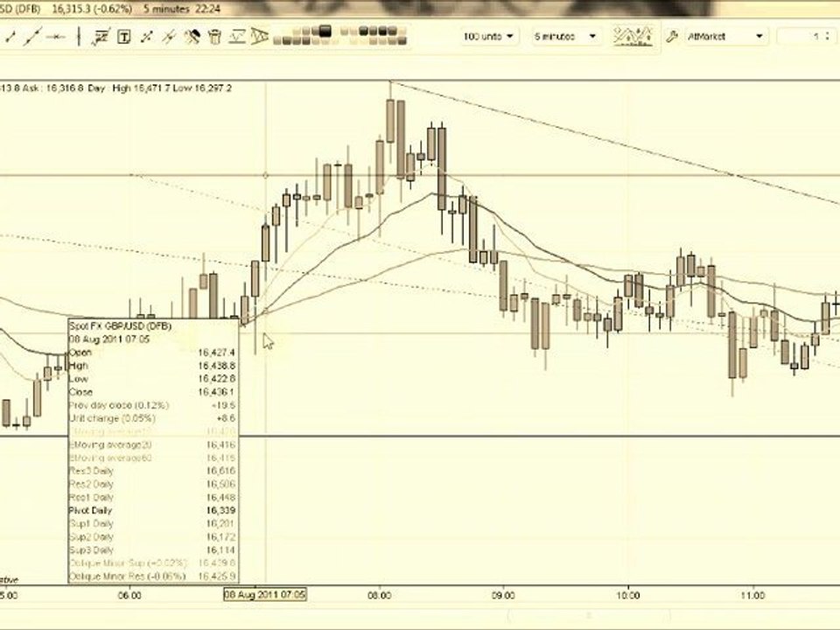The image size is (840, 630).
Task: Click the Low 16,422.8 row
Action: click(152, 379)
